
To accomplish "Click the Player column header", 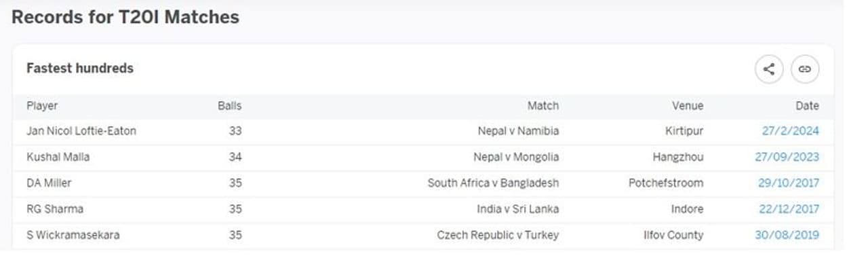I will 42,106.
